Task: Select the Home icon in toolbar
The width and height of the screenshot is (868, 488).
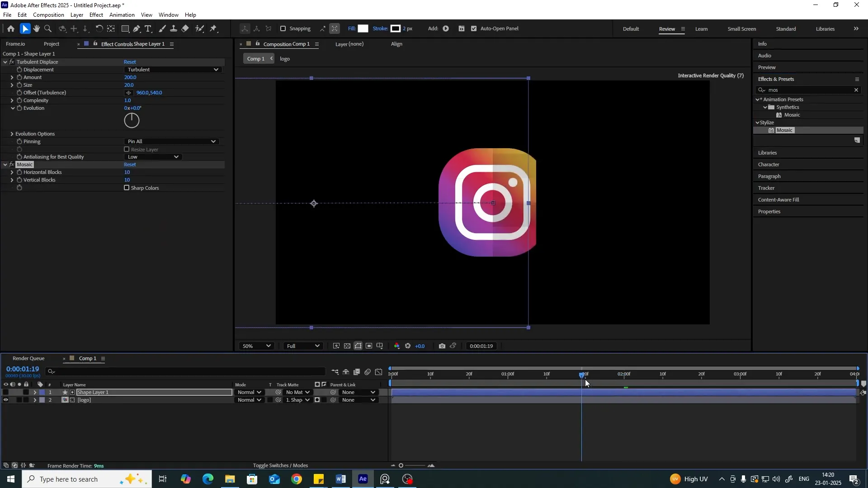Action: click(x=11, y=29)
